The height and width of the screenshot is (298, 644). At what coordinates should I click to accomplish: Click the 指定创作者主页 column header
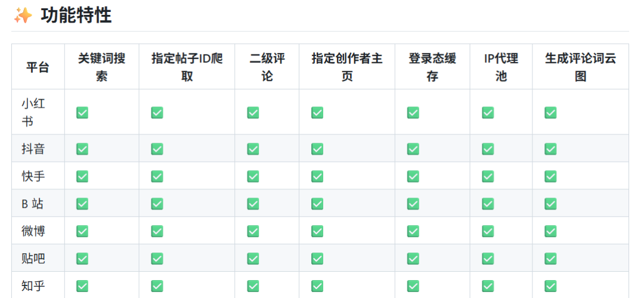[347, 67]
